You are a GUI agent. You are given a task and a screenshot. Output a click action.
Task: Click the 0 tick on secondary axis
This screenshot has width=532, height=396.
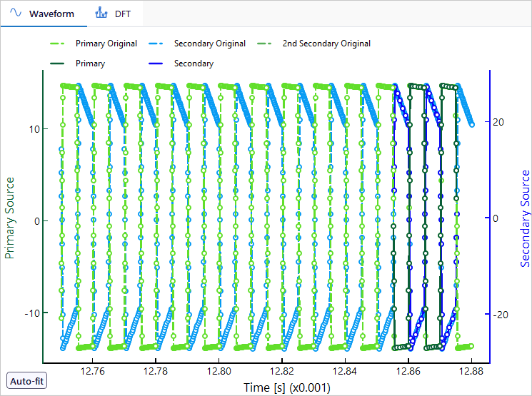[496, 218]
